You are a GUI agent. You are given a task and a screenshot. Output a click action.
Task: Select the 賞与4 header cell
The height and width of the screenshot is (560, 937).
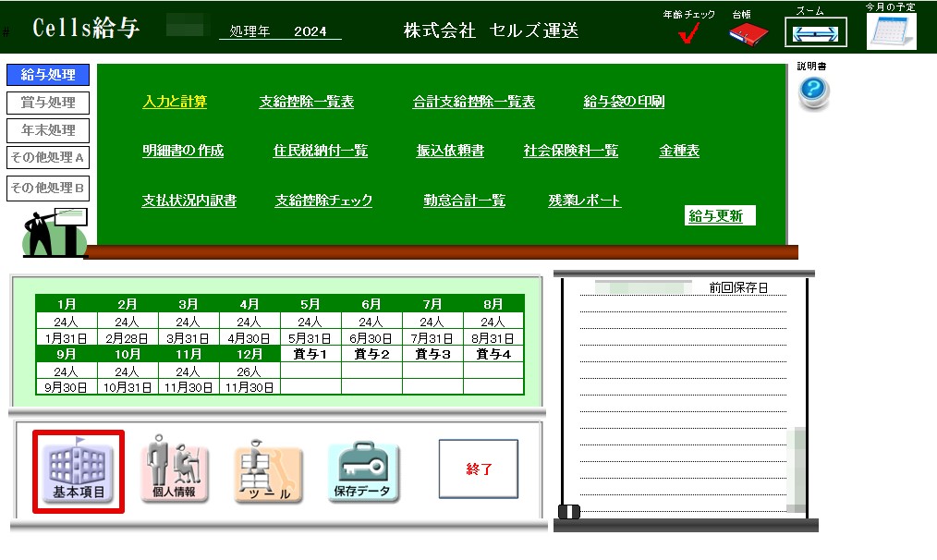point(493,354)
